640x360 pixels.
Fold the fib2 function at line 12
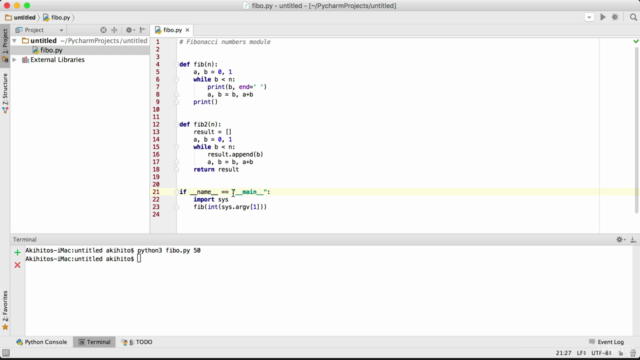pyautogui.click(x=177, y=124)
